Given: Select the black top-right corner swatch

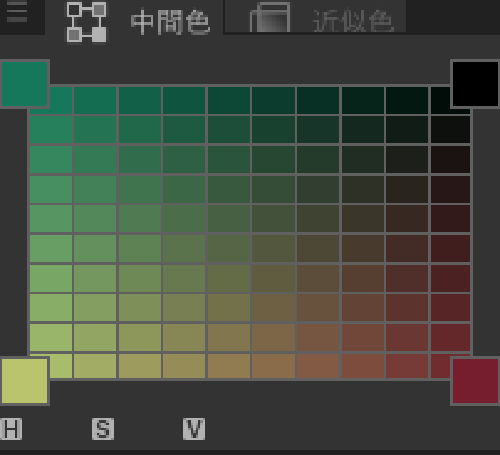Looking at the screenshot, I should [475, 84].
